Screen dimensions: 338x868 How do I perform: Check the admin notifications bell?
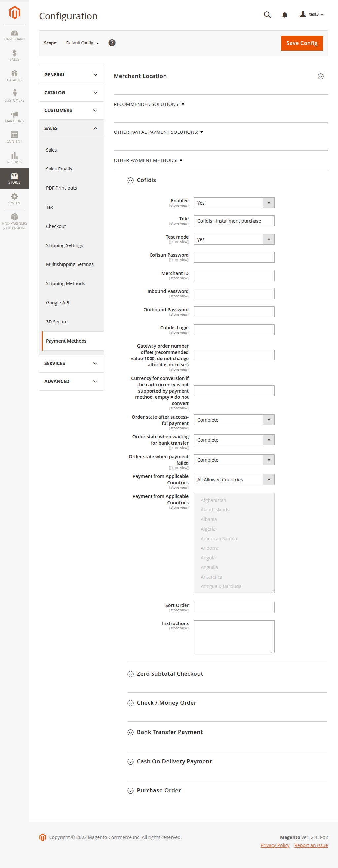coord(284,15)
